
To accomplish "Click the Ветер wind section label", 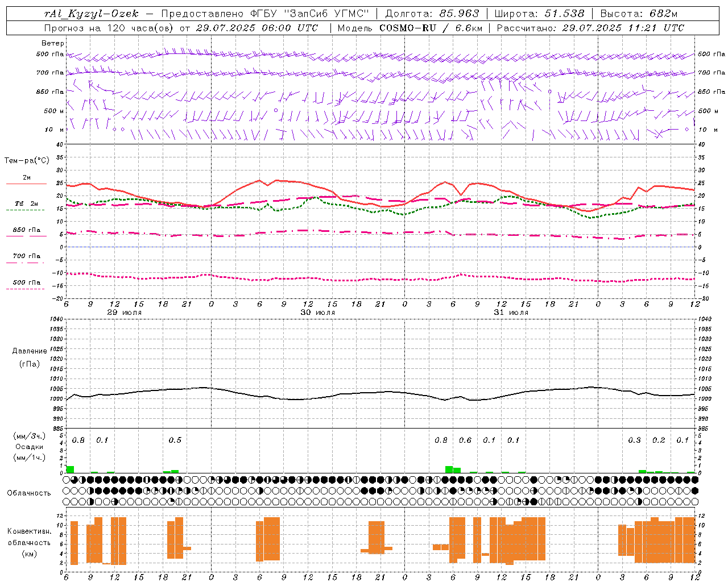I will click(x=53, y=43).
